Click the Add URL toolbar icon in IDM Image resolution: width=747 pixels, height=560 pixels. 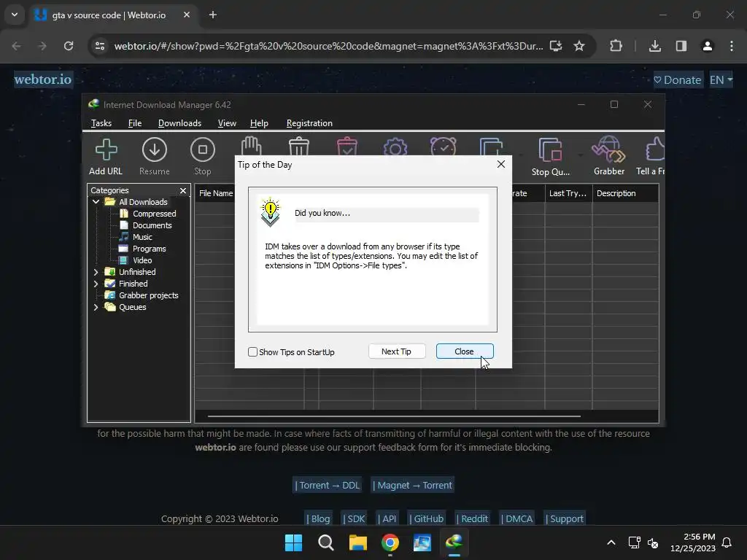tap(106, 157)
